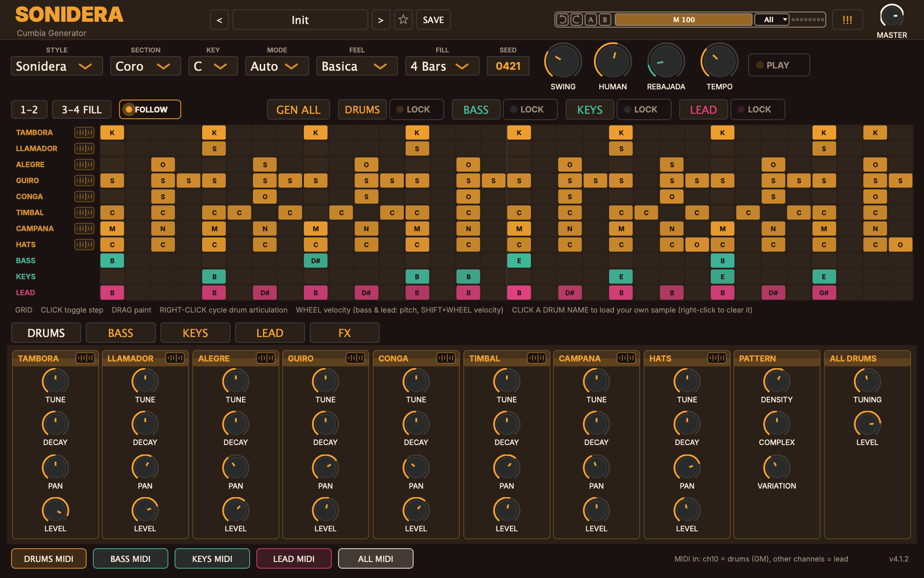
Task: Click the panic exclamation marks button
Action: [x=847, y=20]
